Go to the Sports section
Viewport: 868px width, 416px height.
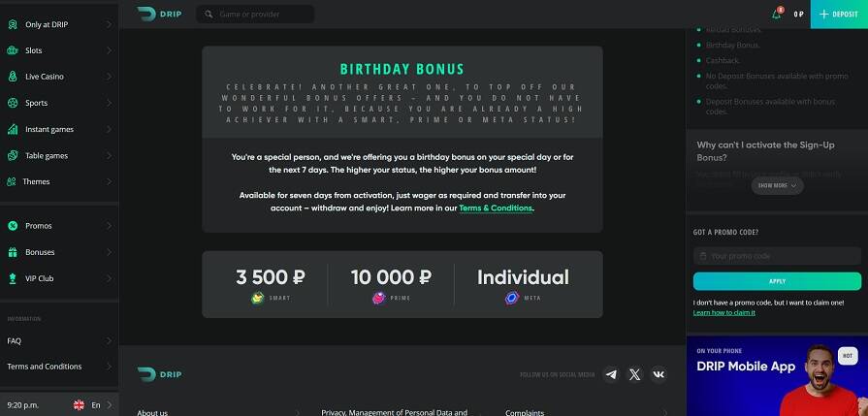(37, 102)
